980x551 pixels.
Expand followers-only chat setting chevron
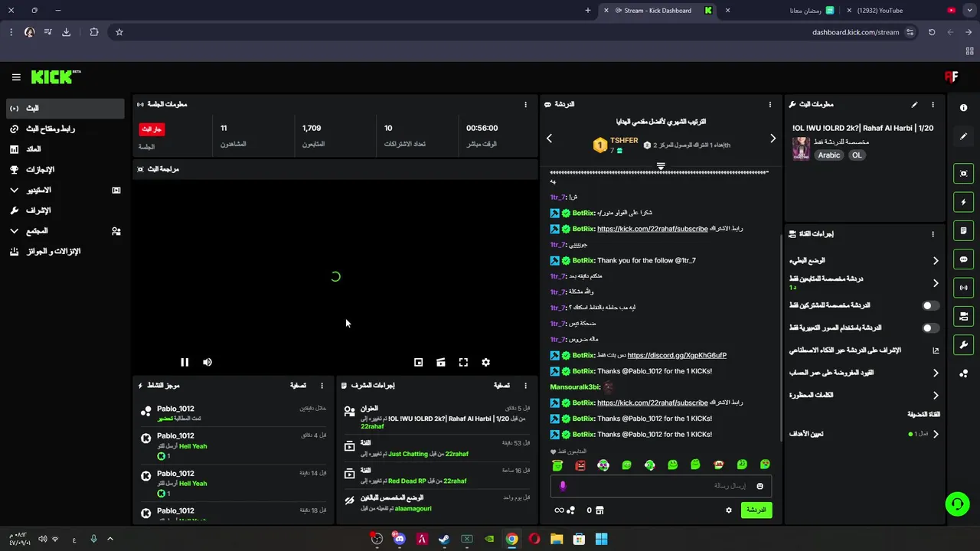coord(936,283)
